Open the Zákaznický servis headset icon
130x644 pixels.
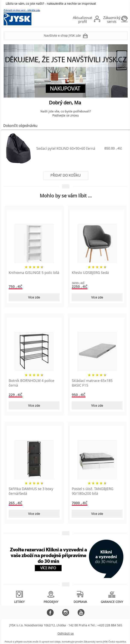[x=124, y=19]
